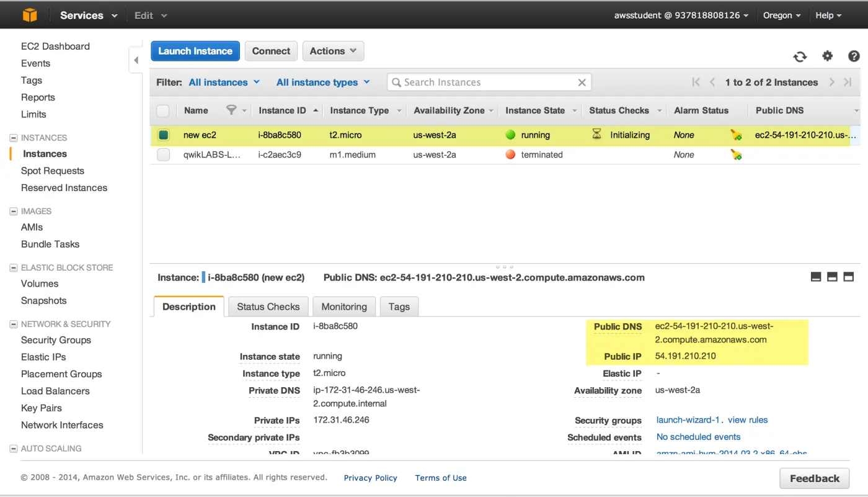Open EC2 Dashboard in sidebar
Screen dimensions: 868x497
(55, 46)
